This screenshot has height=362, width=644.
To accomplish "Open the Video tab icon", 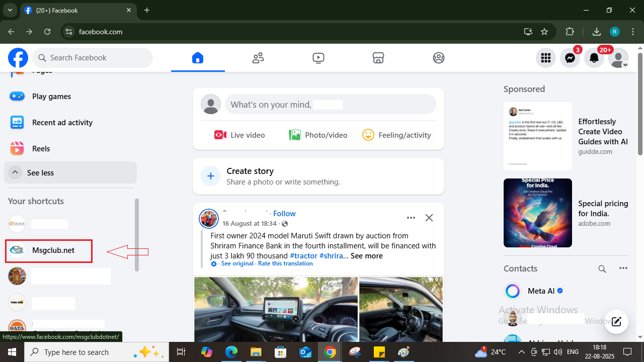I will click(318, 58).
